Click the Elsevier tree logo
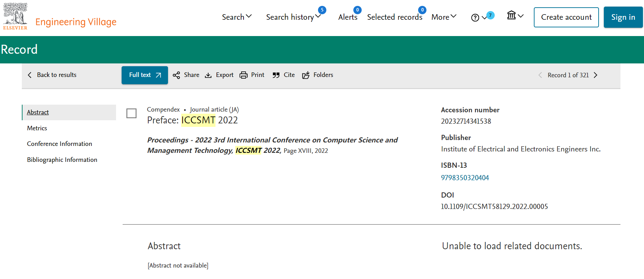The image size is (644, 279). (x=15, y=16)
